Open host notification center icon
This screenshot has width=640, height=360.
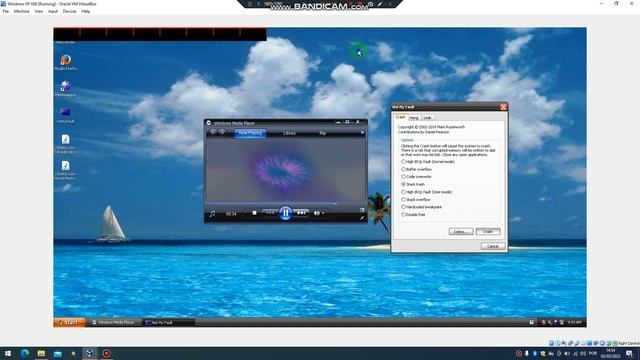click(629, 353)
